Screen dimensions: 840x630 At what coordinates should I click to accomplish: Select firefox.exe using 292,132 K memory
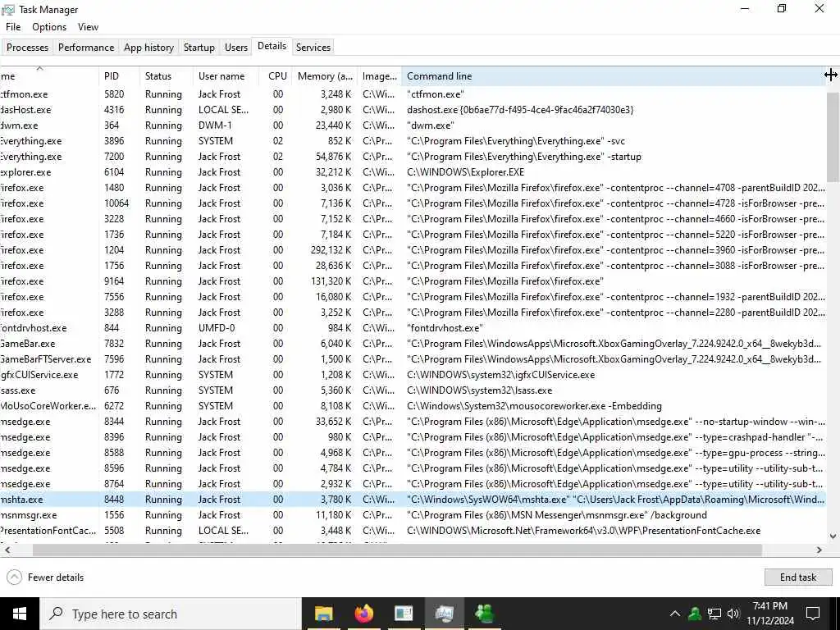point(413,250)
